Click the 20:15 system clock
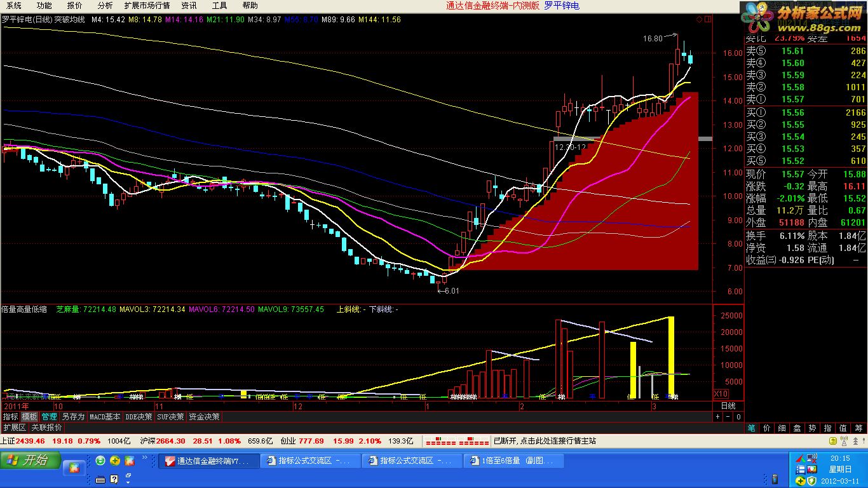868x488 pixels. (839, 458)
